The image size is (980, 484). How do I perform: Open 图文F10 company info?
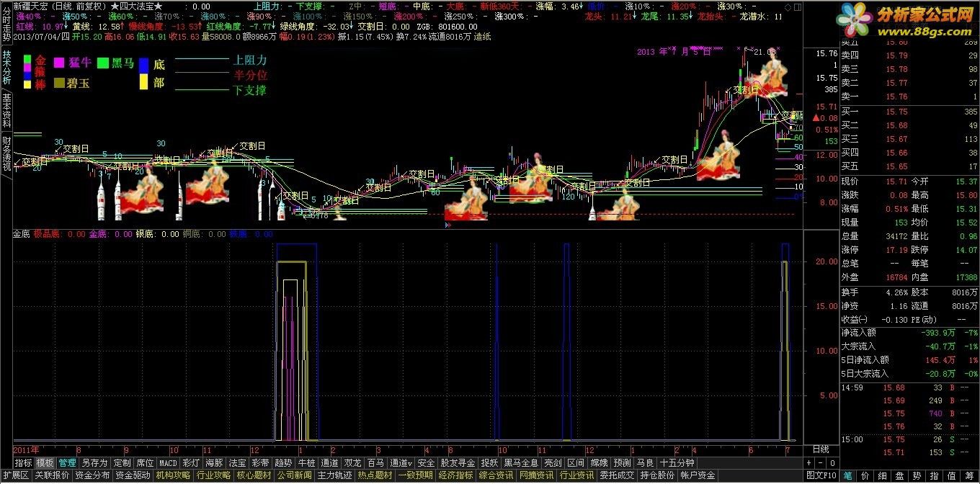click(822, 475)
